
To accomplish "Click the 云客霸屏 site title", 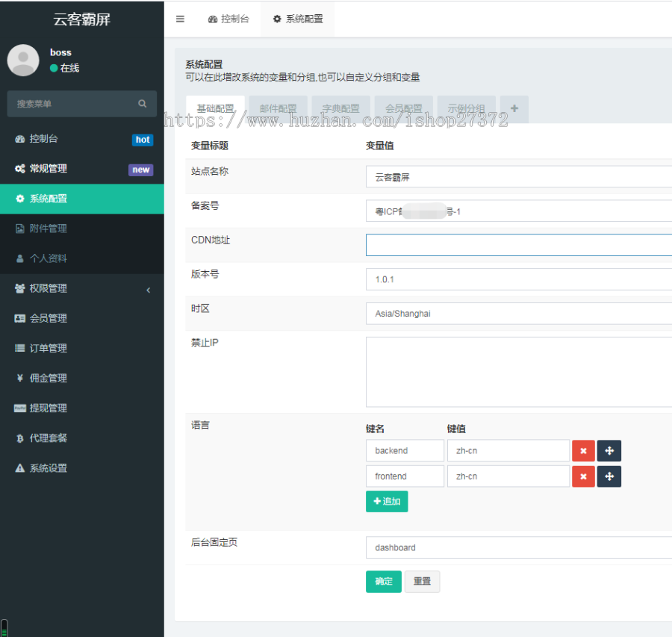I will 82,19.
